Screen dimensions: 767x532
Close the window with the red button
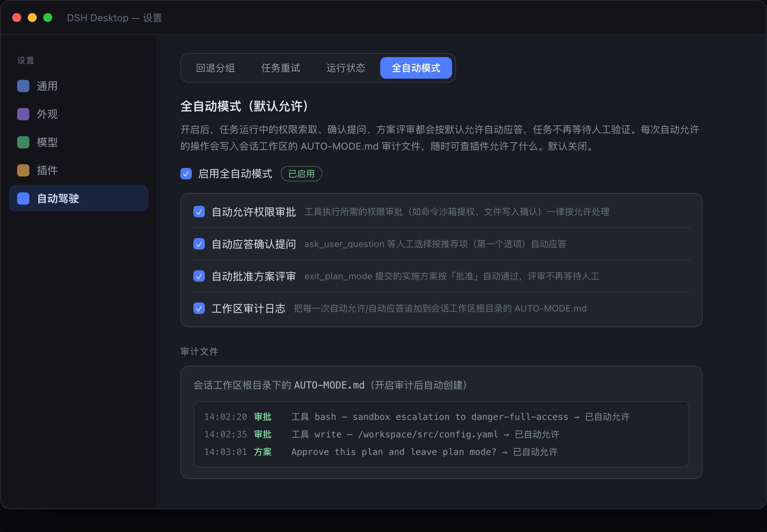tap(17, 18)
